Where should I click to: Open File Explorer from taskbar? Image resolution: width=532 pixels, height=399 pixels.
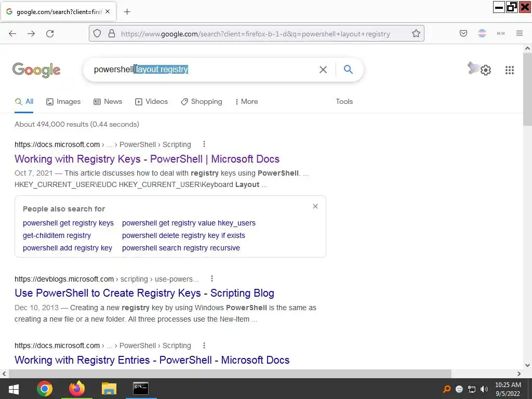click(x=109, y=389)
